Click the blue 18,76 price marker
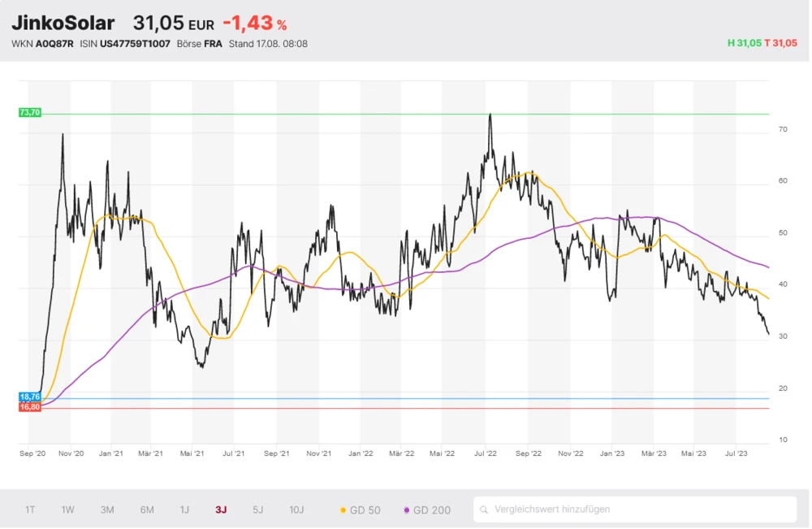 click(x=29, y=397)
